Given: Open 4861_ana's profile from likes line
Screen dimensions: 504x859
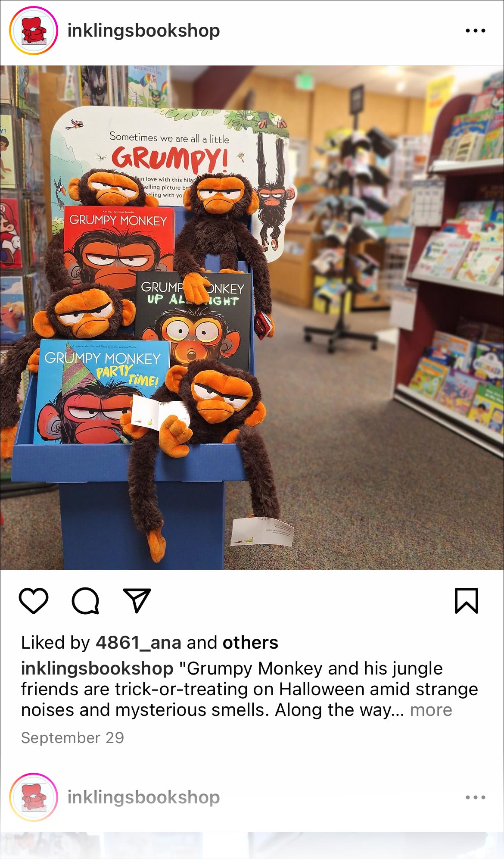Looking at the screenshot, I should (x=138, y=643).
